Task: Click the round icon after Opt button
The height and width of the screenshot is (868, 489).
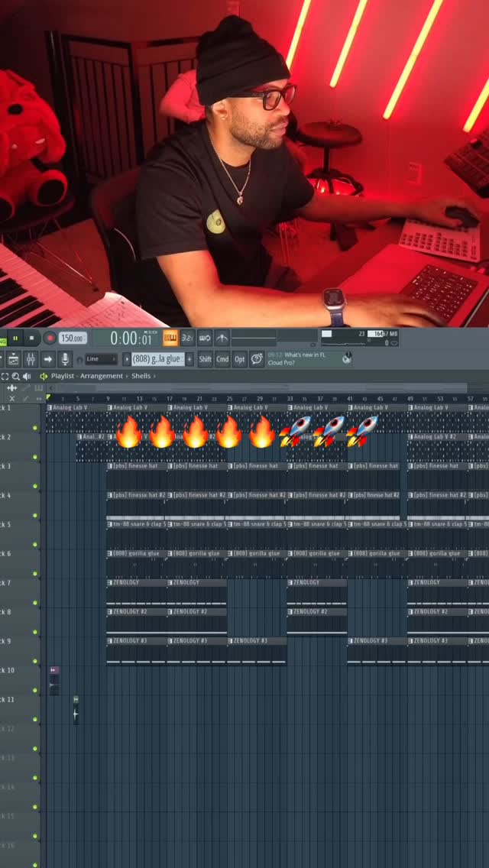Action: click(x=257, y=359)
